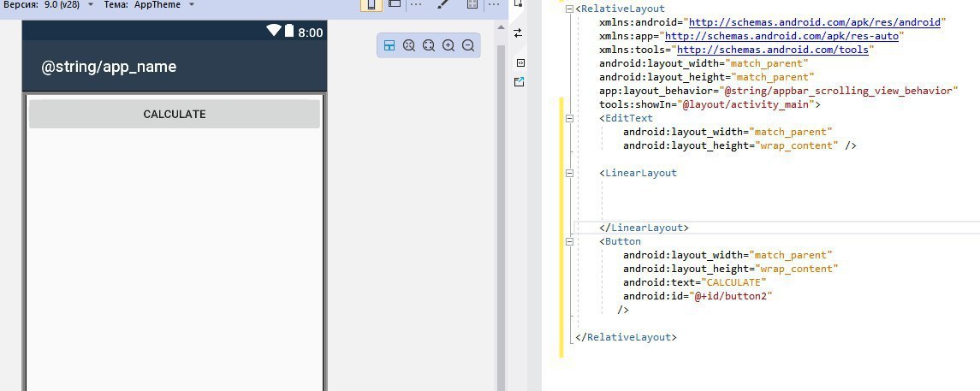The height and width of the screenshot is (391, 980).
Task: Collapse the LinearLayout XML node
Action: (569, 173)
